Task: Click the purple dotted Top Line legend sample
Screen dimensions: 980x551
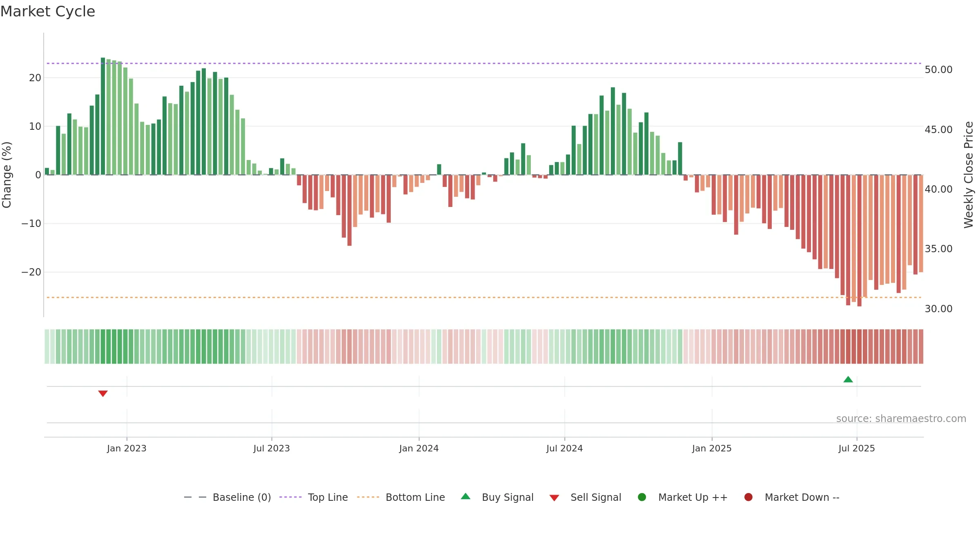Action: click(290, 497)
